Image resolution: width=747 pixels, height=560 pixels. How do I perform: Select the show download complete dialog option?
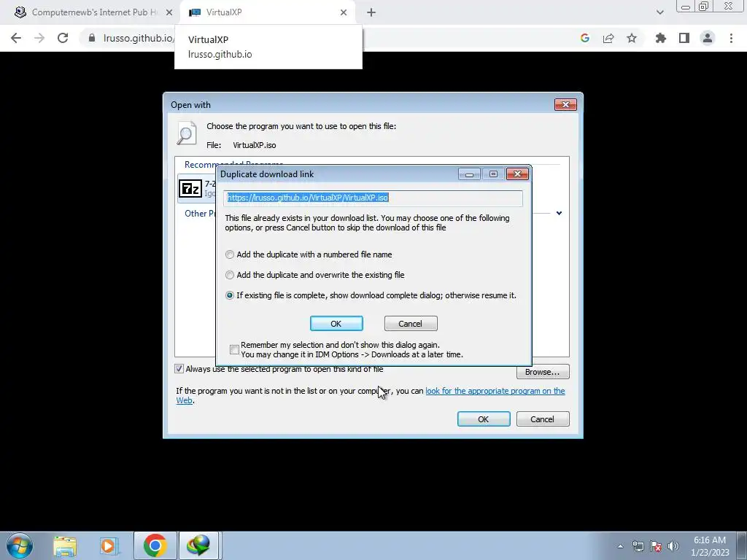pos(230,296)
